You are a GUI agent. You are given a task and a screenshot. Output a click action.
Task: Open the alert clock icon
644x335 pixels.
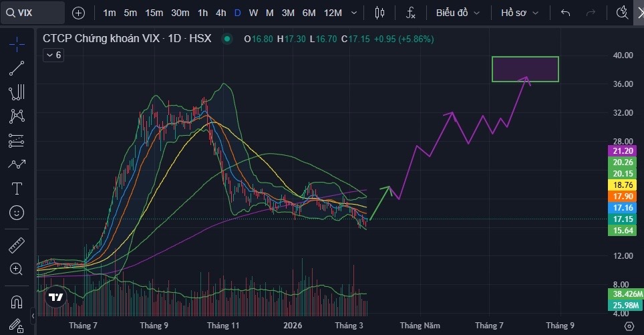(623, 12)
